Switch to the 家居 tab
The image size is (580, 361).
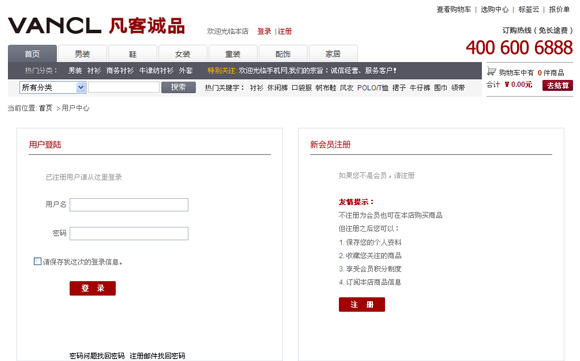point(333,54)
